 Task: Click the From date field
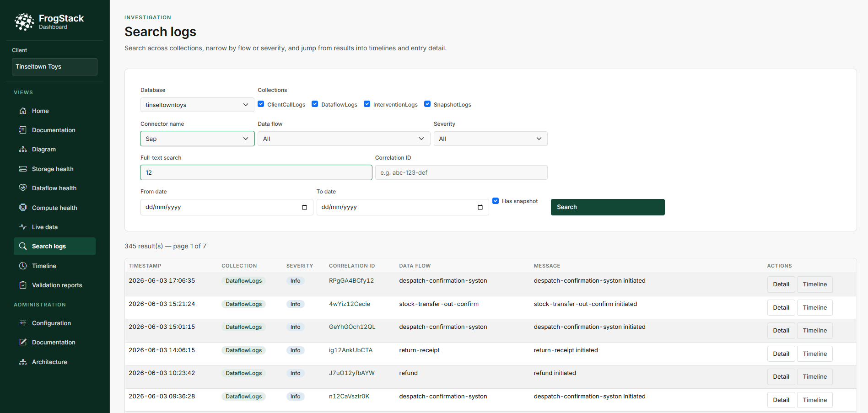click(226, 207)
